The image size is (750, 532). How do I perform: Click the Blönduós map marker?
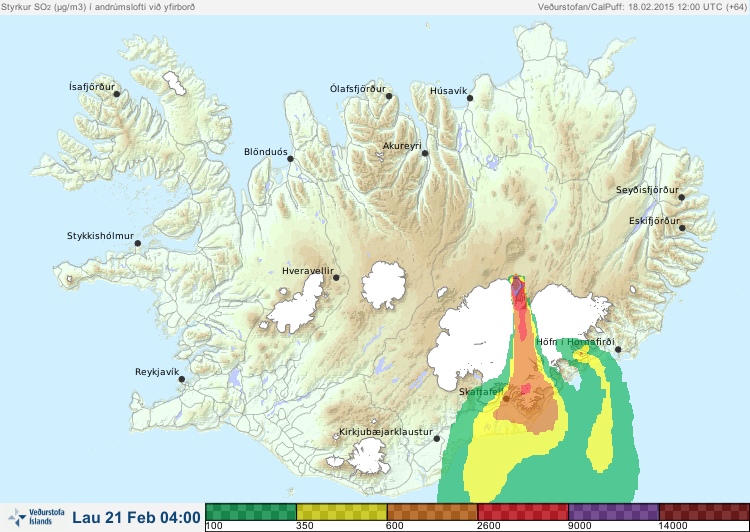(x=290, y=159)
